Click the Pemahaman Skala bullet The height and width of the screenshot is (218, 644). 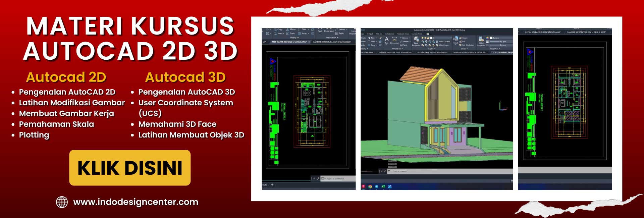[56, 124]
